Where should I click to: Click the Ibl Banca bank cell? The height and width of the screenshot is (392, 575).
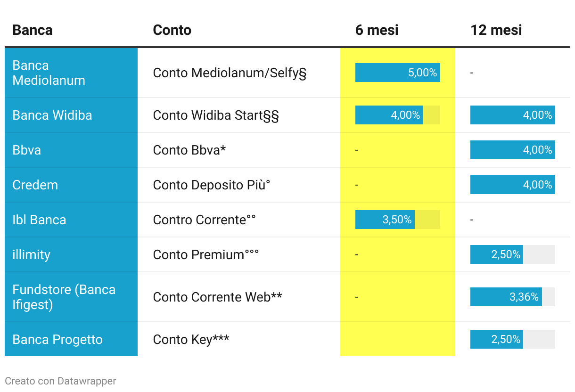click(x=39, y=220)
